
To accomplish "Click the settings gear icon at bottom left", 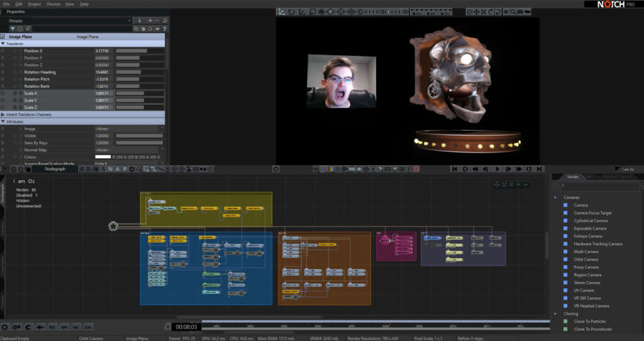I will tap(5, 327).
